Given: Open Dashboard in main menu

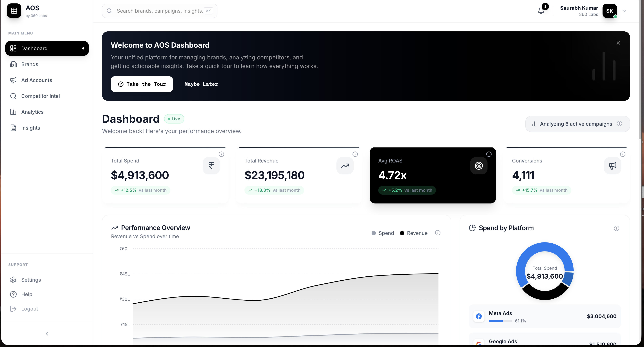Looking at the screenshot, I should tap(47, 48).
